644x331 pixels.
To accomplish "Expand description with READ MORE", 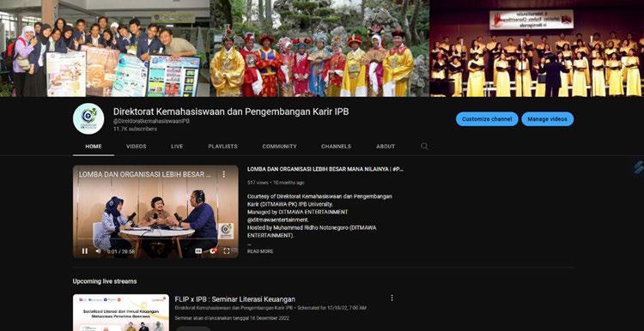I will 260,251.
